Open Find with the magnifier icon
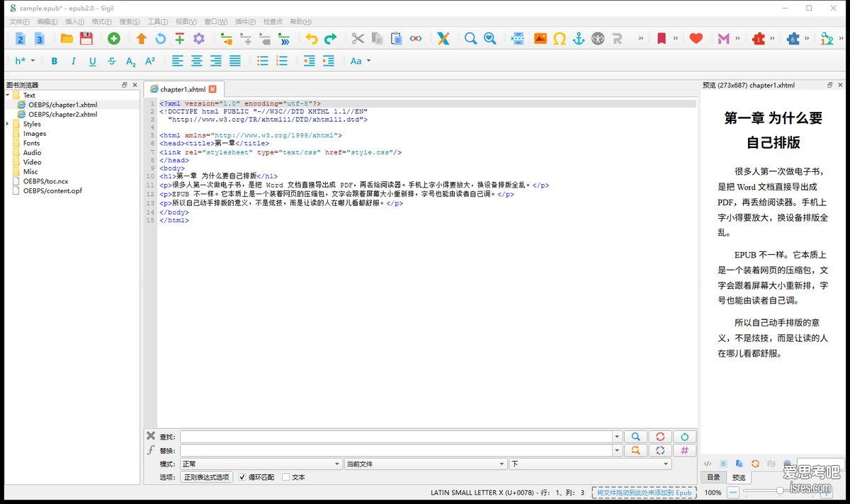Image resolution: width=850 pixels, height=504 pixels. (x=470, y=39)
